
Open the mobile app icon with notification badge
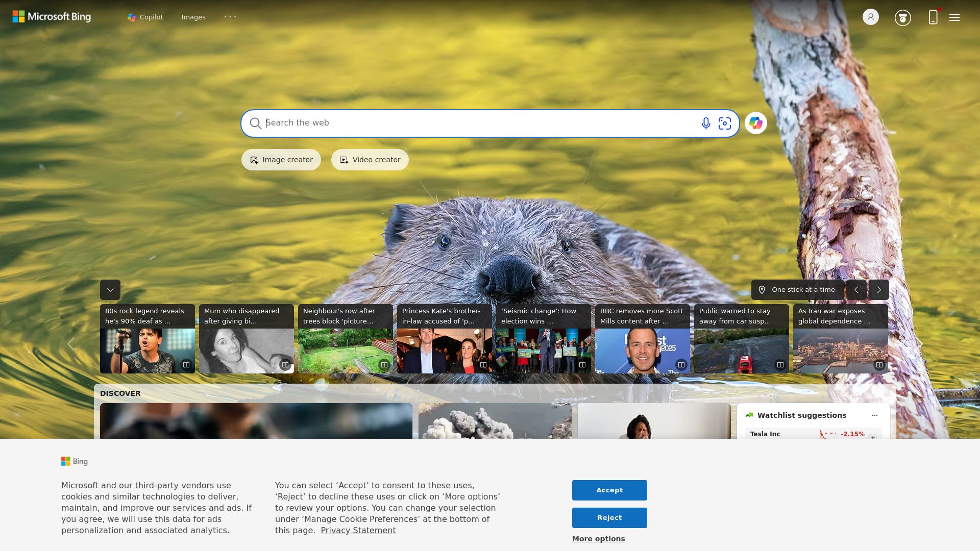click(x=933, y=17)
